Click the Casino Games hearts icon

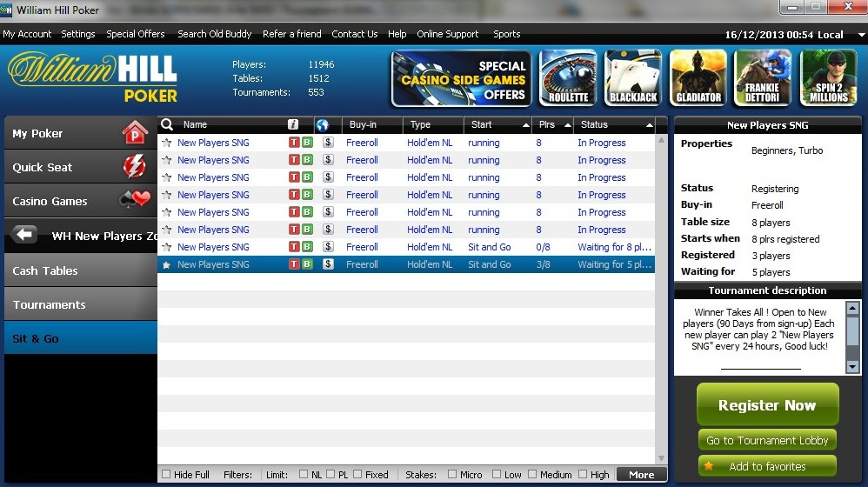point(136,200)
